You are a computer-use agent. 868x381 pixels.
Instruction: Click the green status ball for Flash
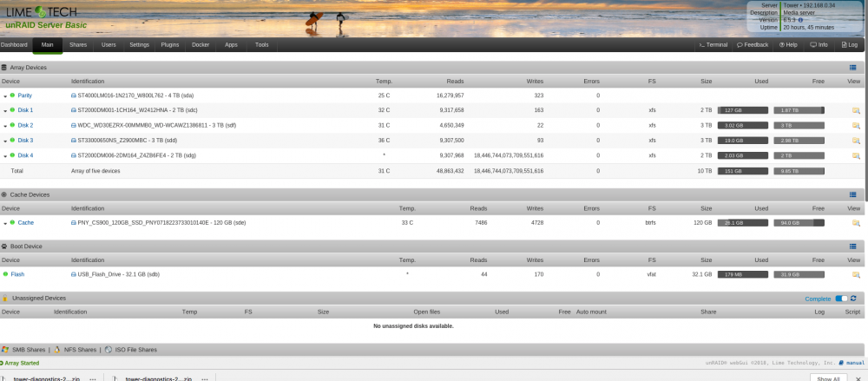coord(5,274)
